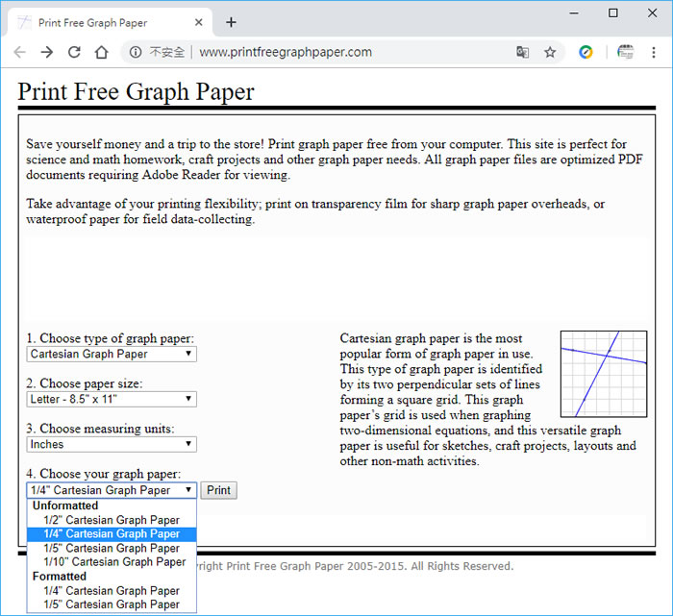This screenshot has width=673, height=616.
Task: Click the '3. Choose measuring units' label
Action: click(x=100, y=429)
